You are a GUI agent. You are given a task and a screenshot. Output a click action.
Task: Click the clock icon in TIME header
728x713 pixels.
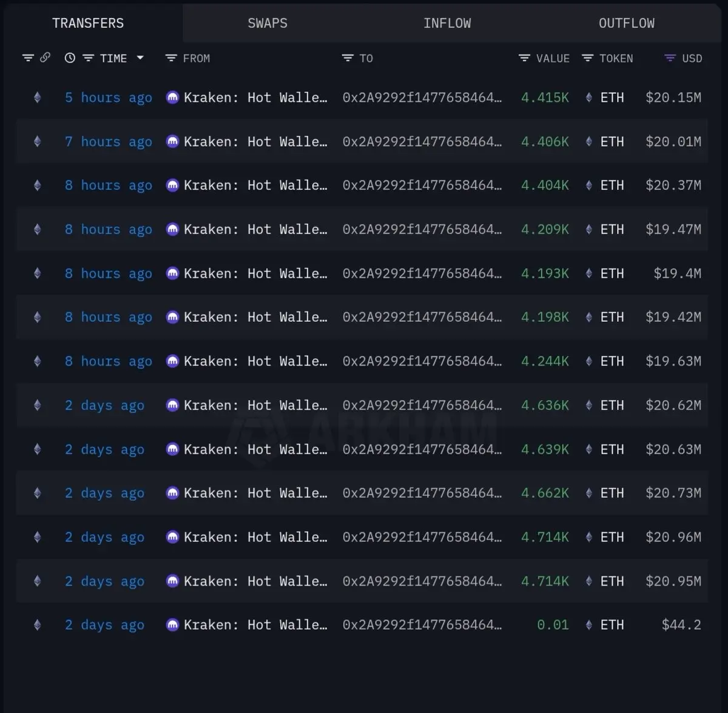point(70,58)
